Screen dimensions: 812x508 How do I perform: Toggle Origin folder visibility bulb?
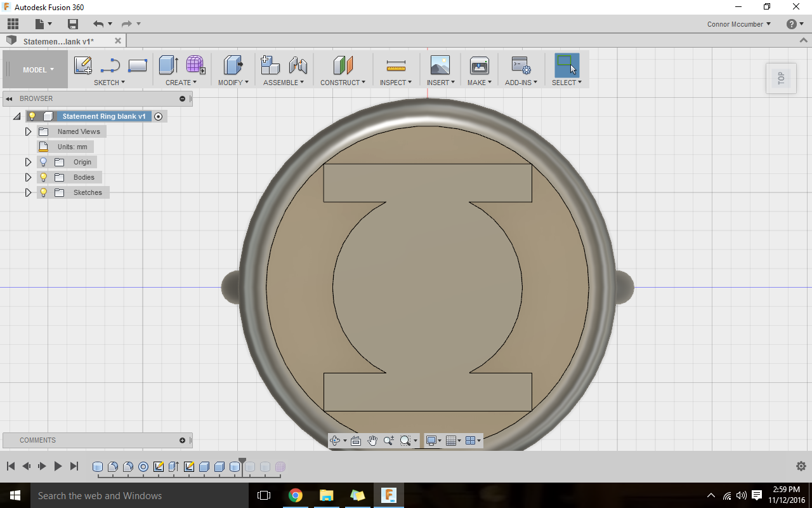(43, 162)
